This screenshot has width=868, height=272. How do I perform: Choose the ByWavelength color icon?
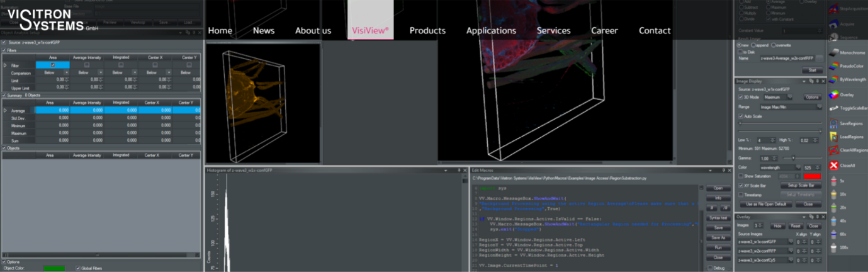click(x=833, y=80)
